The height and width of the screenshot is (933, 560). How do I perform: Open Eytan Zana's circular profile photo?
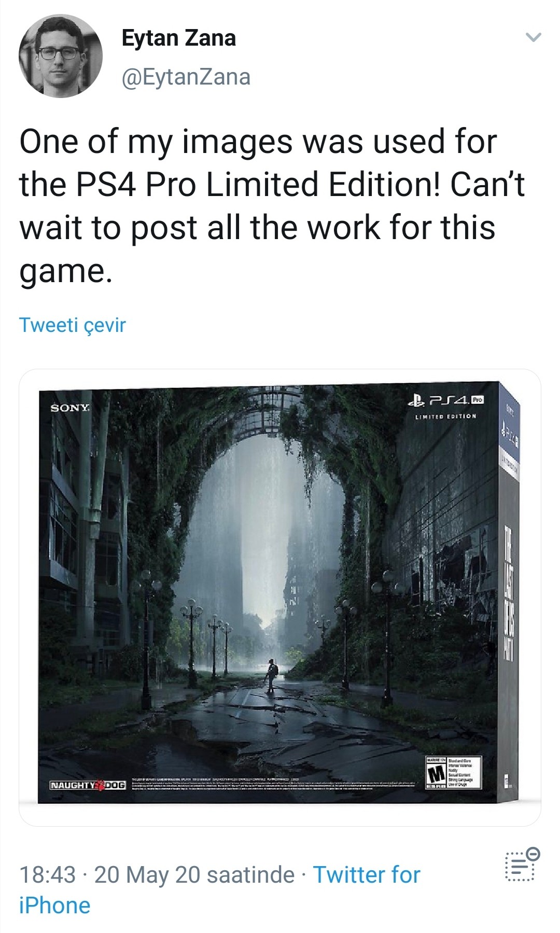[x=61, y=55]
